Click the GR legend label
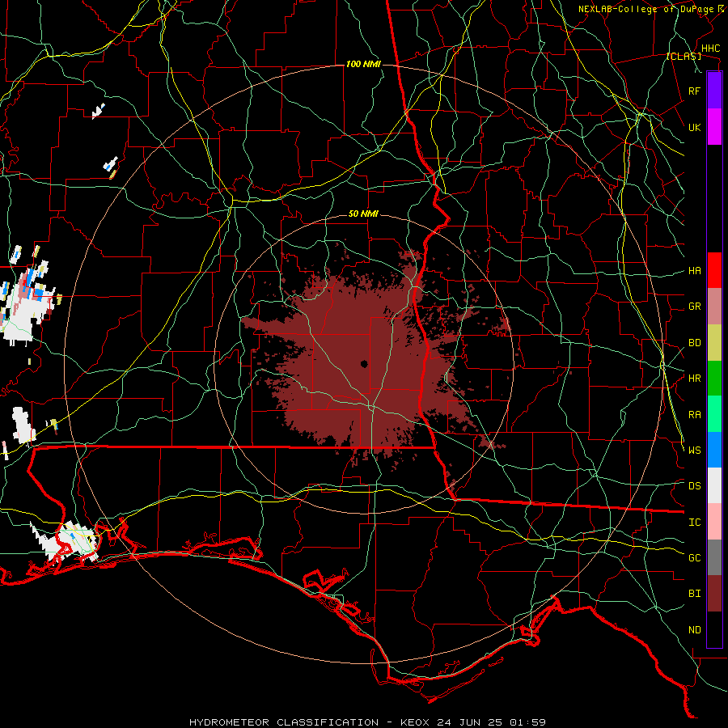728x728 pixels. pos(694,307)
